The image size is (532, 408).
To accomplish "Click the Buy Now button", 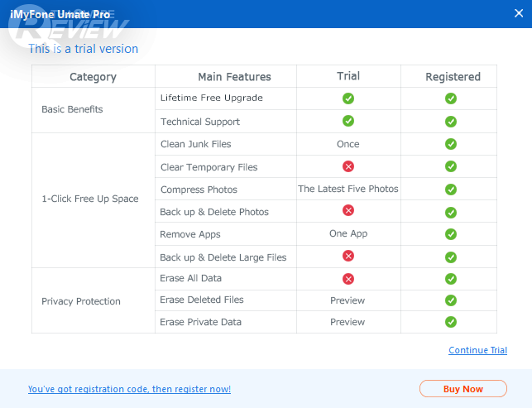I will 463,389.
